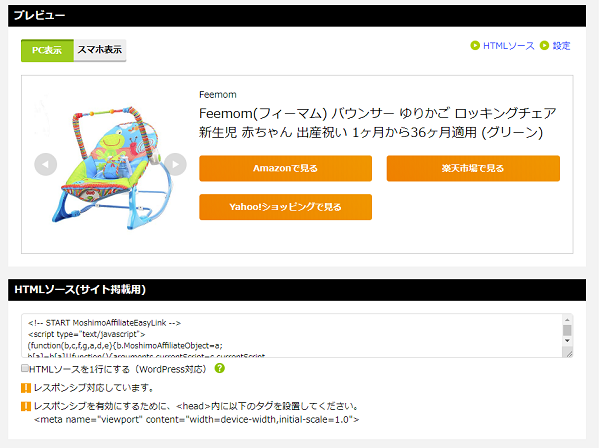Show next product image arrow

click(175, 165)
